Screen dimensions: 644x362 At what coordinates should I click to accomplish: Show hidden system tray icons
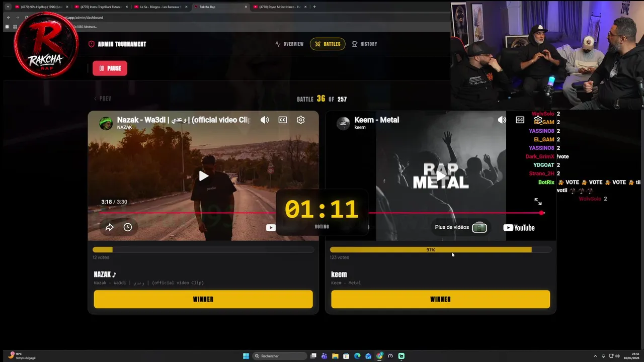[595, 356]
